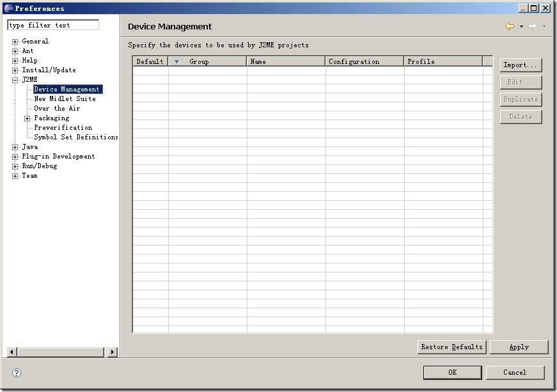The image size is (557, 392).
Task: Select the Run/Debug category label
Action: click(x=40, y=166)
